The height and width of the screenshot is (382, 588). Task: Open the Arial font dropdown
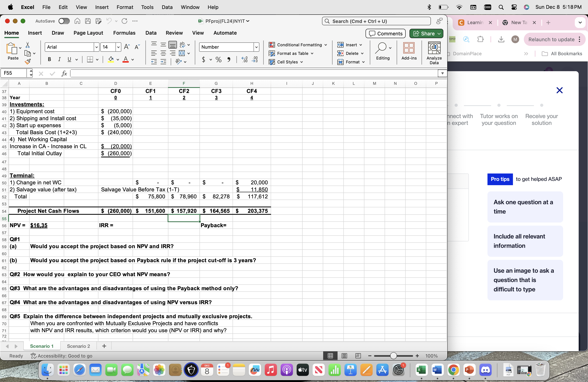(96, 47)
